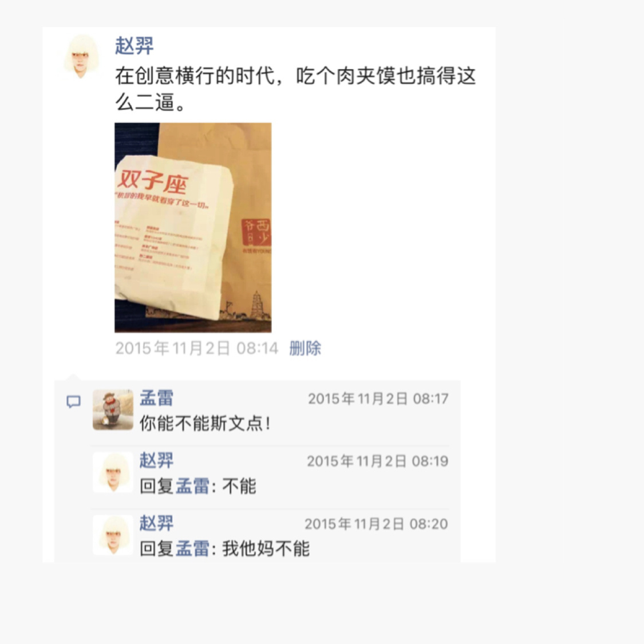
Task: Open 赵羿's avatar next to 我他妈不能 reply
Action: click(x=113, y=535)
